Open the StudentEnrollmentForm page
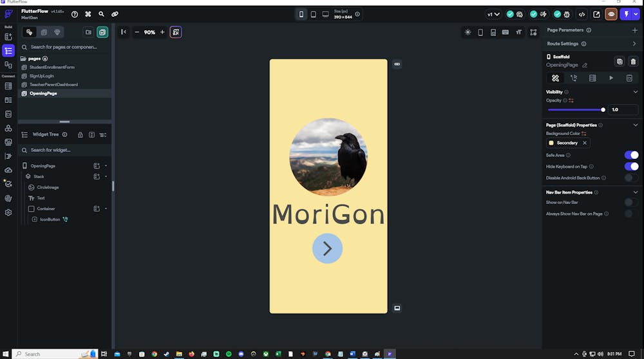The height and width of the screenshot is (359, 644). click(x=52, y=67)
